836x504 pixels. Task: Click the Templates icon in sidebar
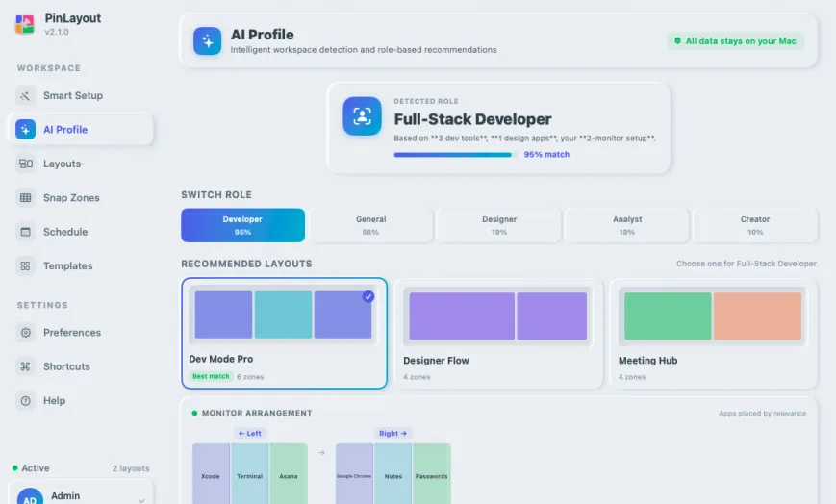25,265
